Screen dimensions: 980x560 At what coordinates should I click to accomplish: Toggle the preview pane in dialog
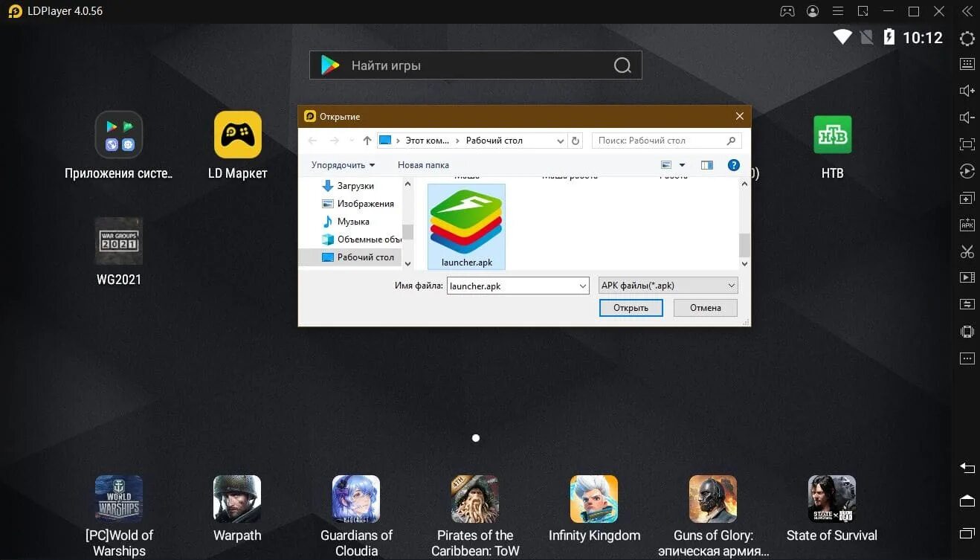pos(706,165)
